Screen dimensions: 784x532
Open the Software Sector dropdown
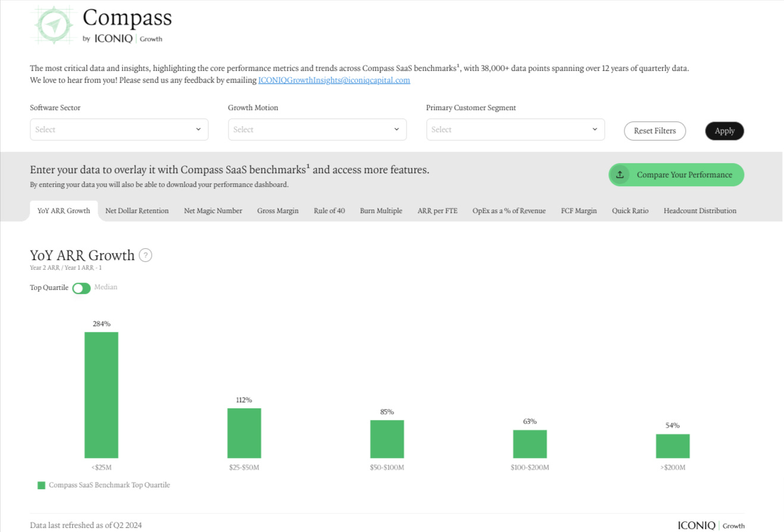[119, 130]
